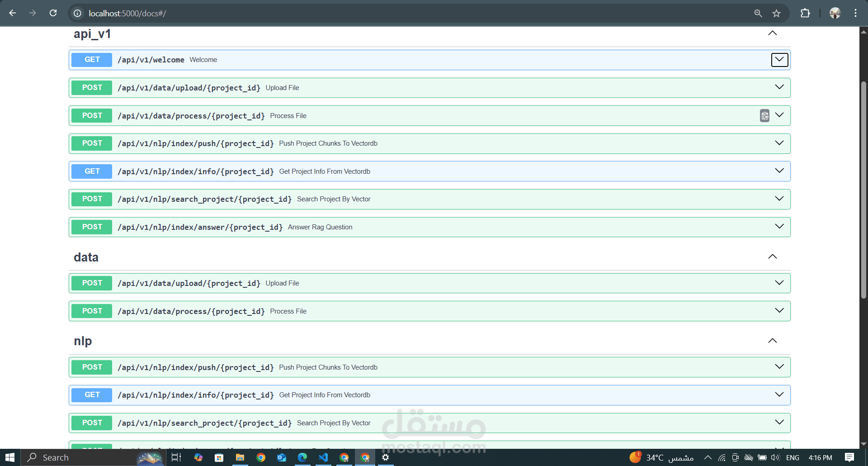Expand Upload File chevron under api_v1
868x466 pixels.
[779, 87]
